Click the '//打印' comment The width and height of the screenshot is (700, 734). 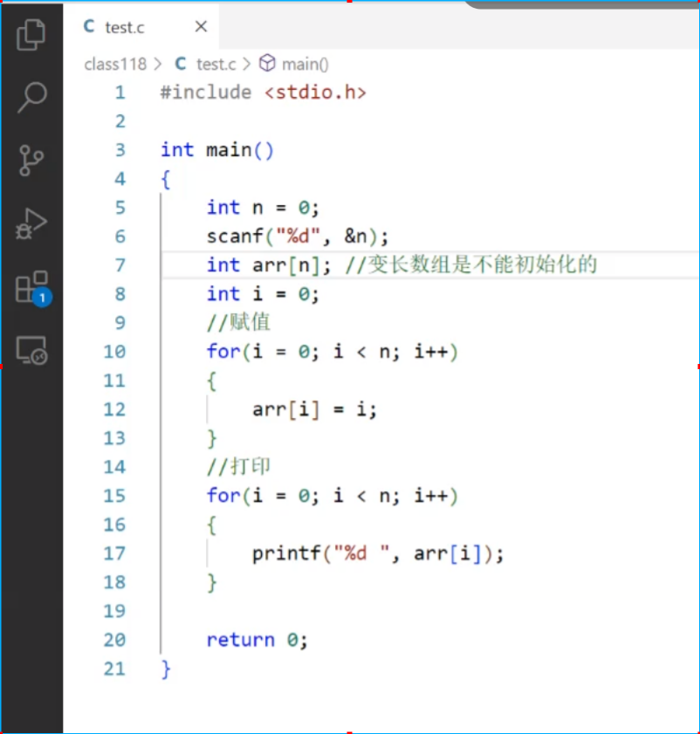238,467
